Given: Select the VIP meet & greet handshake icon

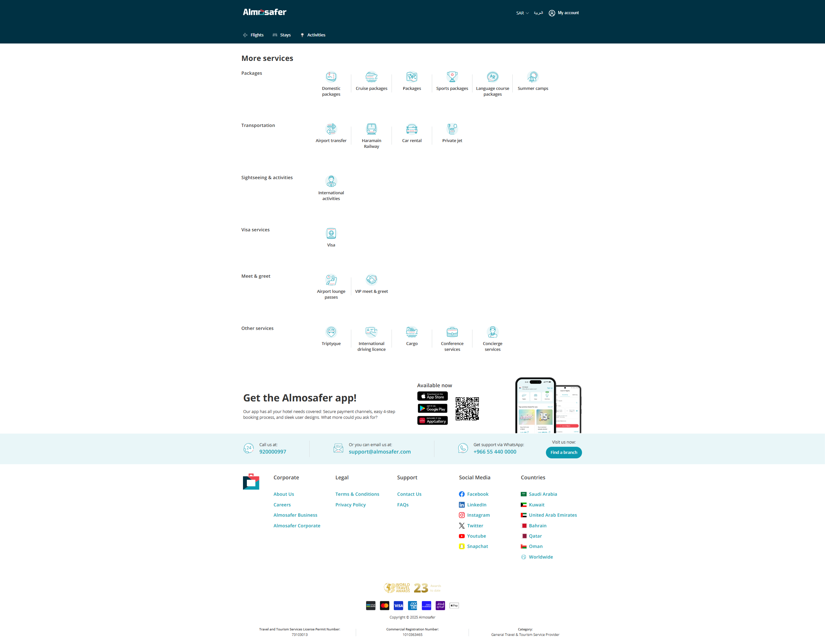Looking at the screenshot, I should tap(371, 280).
